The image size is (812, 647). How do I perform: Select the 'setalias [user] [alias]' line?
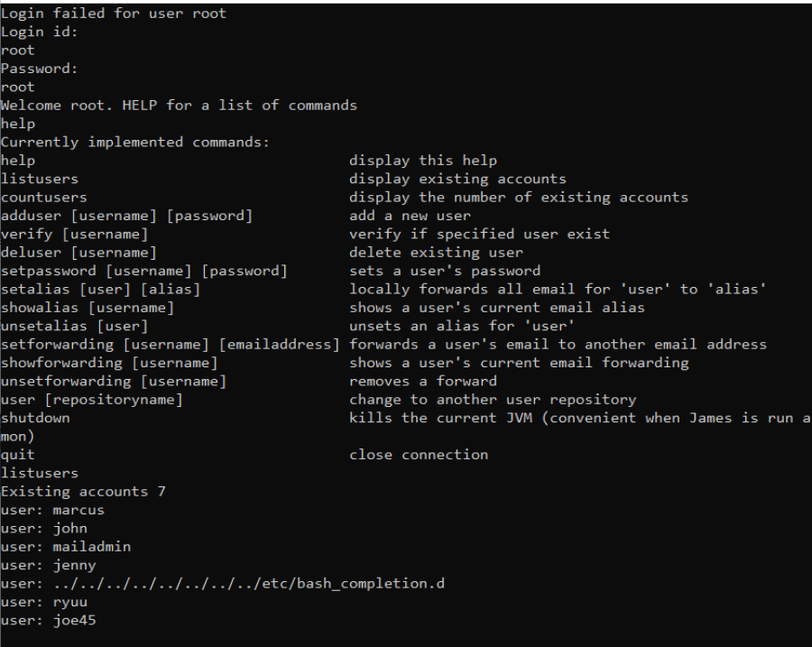100,290
